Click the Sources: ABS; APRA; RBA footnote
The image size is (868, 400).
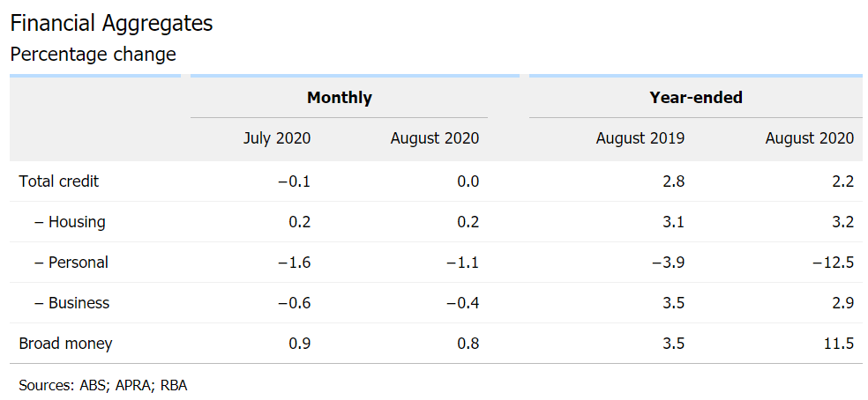point(103,385)
